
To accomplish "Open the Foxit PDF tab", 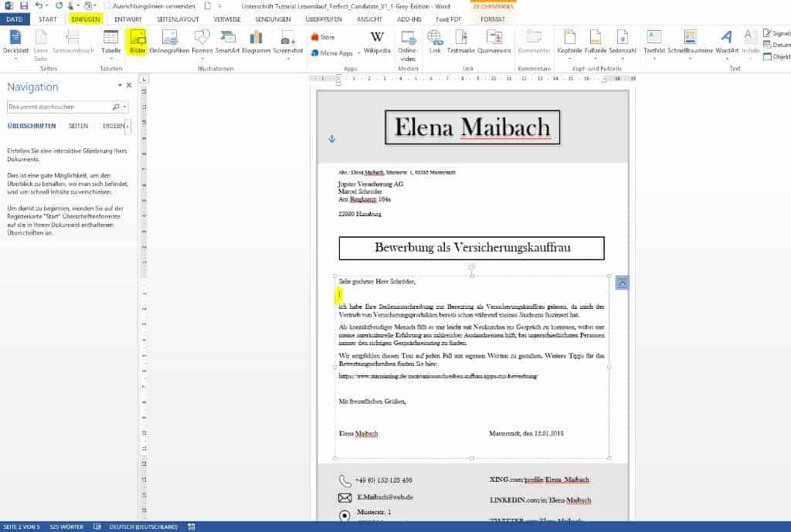I will (449, 19).
